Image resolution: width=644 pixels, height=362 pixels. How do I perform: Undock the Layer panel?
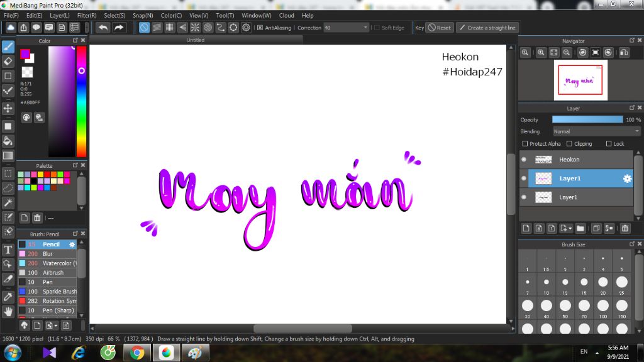point(631,107)
